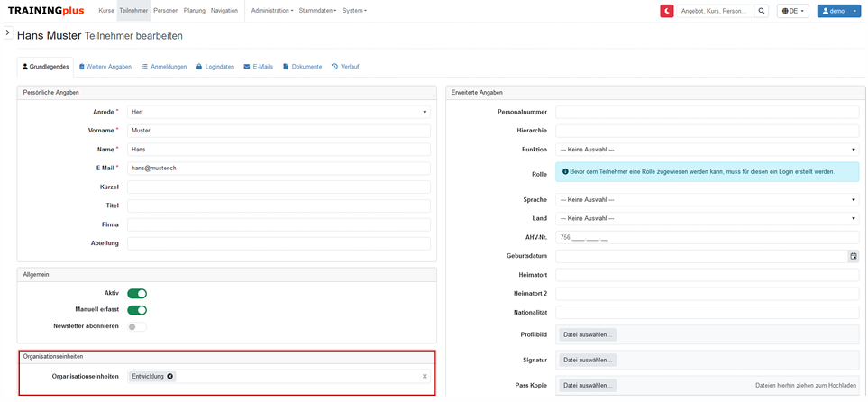
Task: Go to Teilnehmer in navigation
Action: (x=133, y=11)
